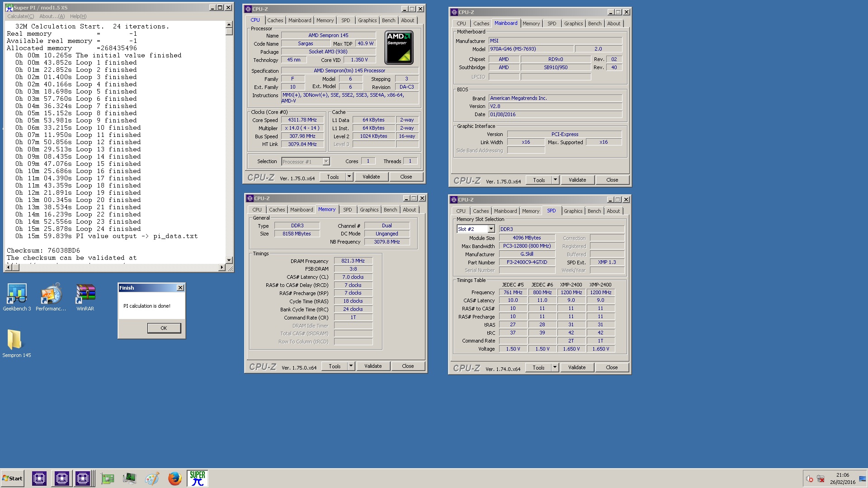
Task: Open the Start menu
Action: tap(13, 479)
